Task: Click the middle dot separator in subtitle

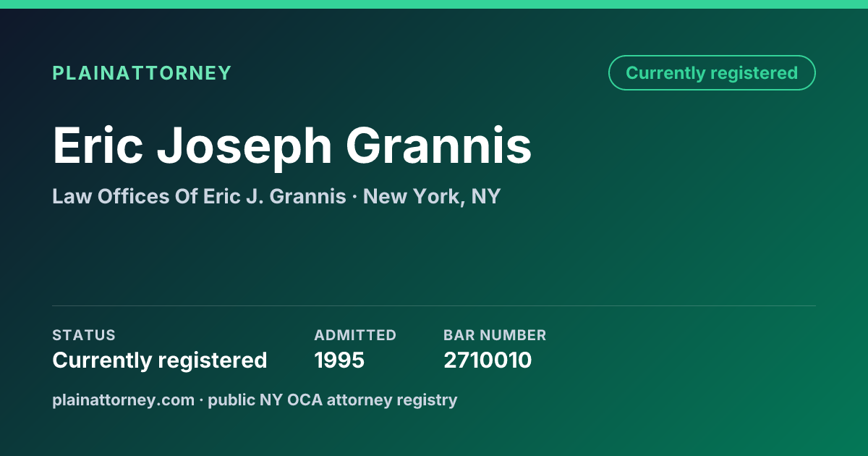Action: [x=354, y=197]
